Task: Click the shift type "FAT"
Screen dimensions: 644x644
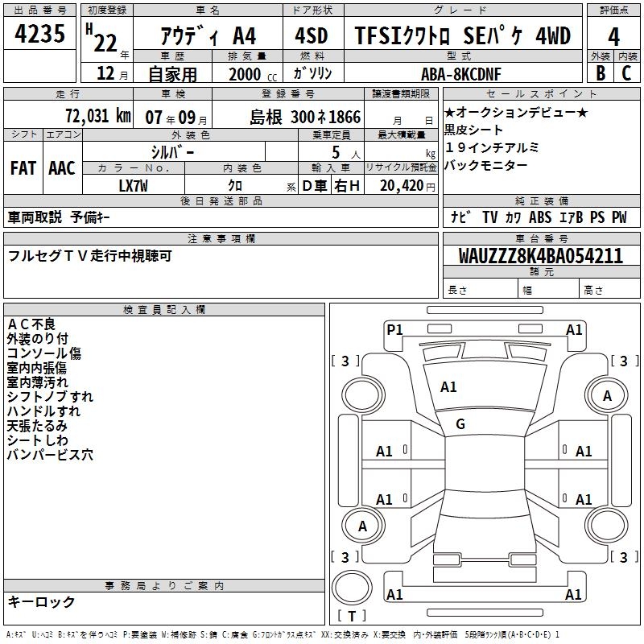Action: (23, 168)
